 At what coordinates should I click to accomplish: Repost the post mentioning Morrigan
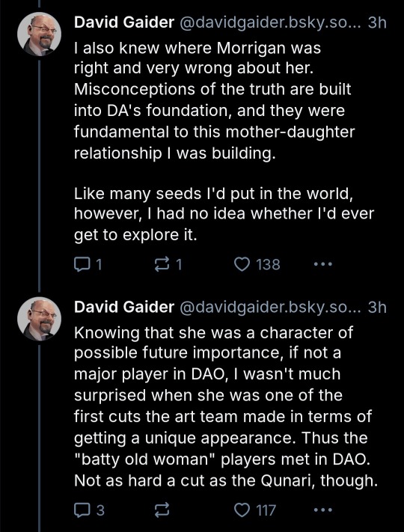(168, 264)
